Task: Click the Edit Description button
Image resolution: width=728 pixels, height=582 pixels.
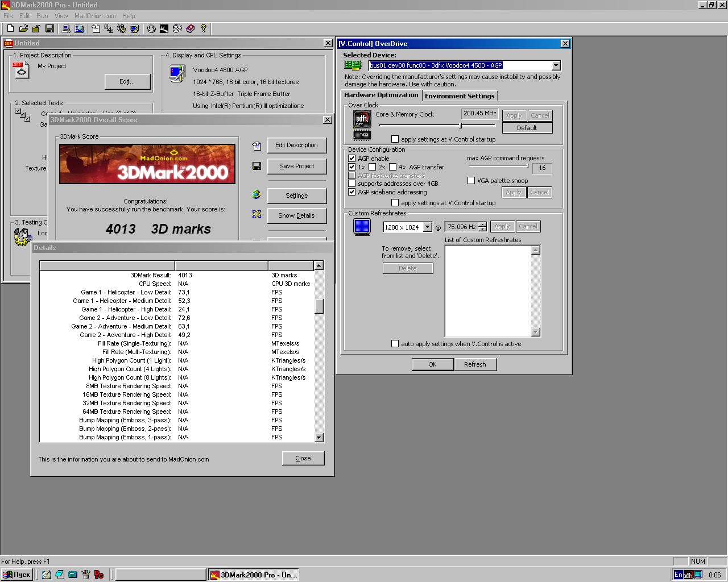Action: 297,145
